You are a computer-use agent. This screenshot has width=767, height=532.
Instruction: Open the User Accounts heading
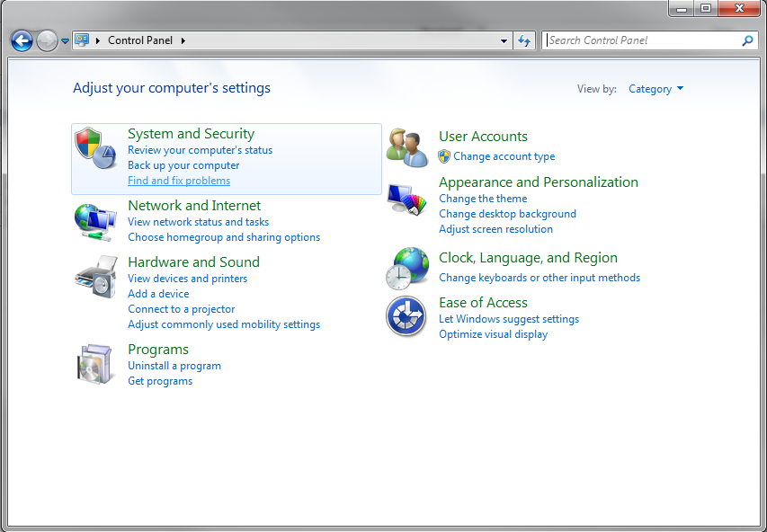click(483, 137)
